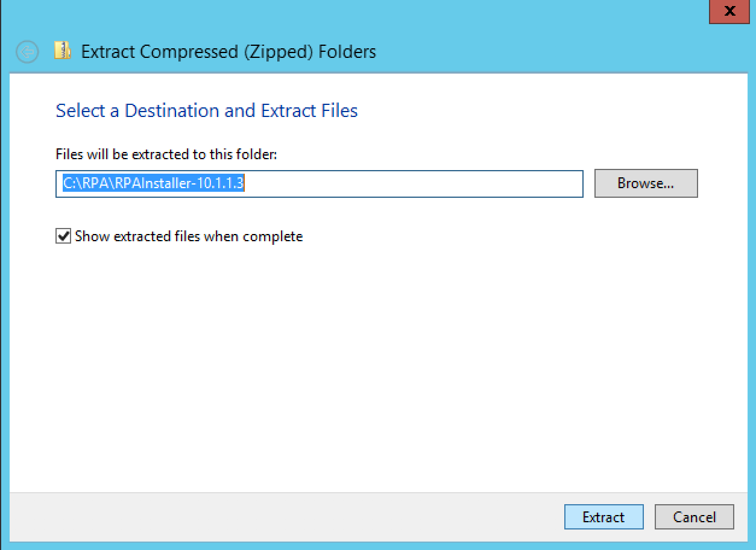Screen dimensions: 756x550
Task: Click the back arrow icon
Action: [x=27, y=52]
